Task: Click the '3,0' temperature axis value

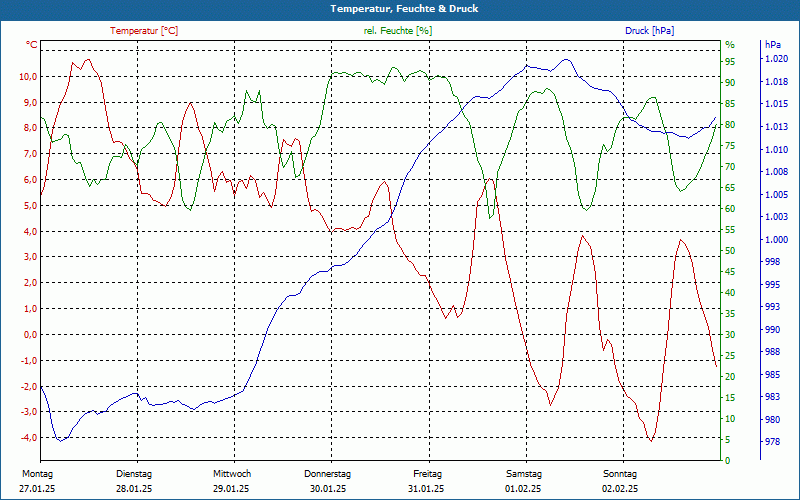Action: [x=30, y=257]
